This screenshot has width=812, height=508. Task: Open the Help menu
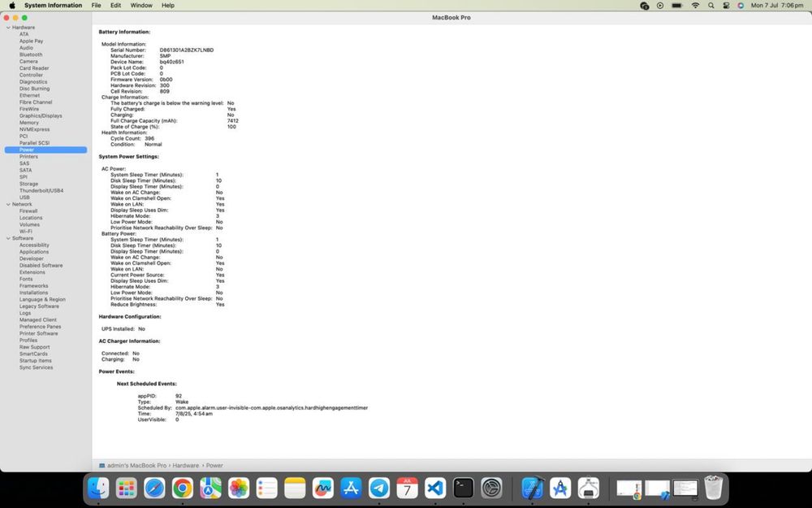(x=168, y=5)
